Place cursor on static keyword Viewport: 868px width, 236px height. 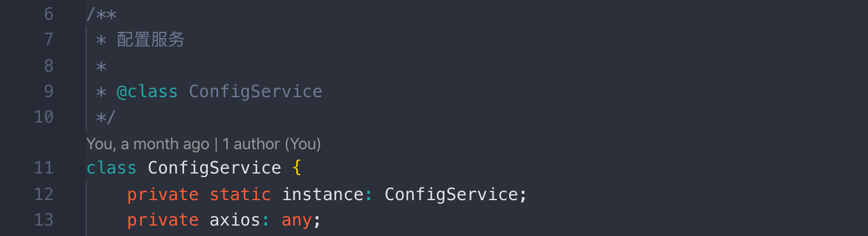240,194
